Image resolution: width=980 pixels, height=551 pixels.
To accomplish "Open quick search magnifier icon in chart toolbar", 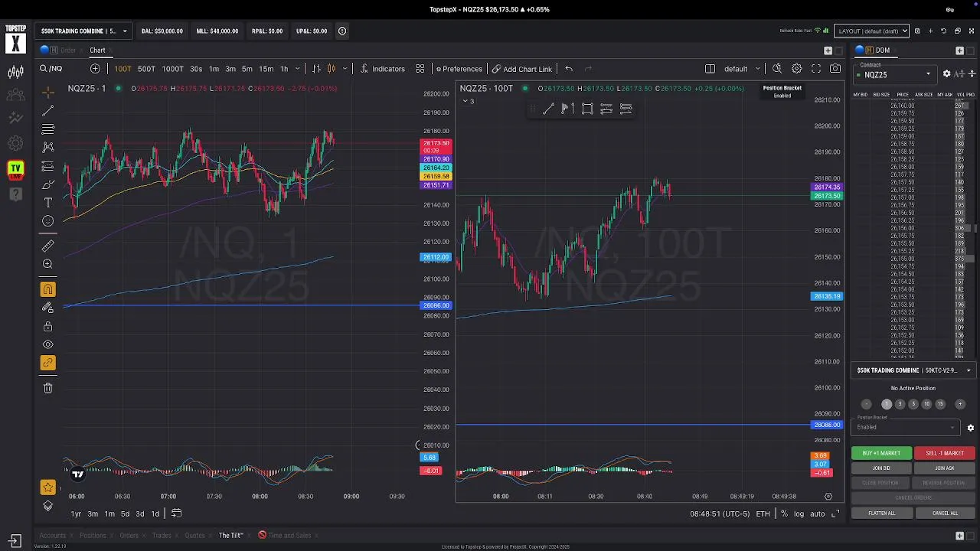I will pos(777,69).
